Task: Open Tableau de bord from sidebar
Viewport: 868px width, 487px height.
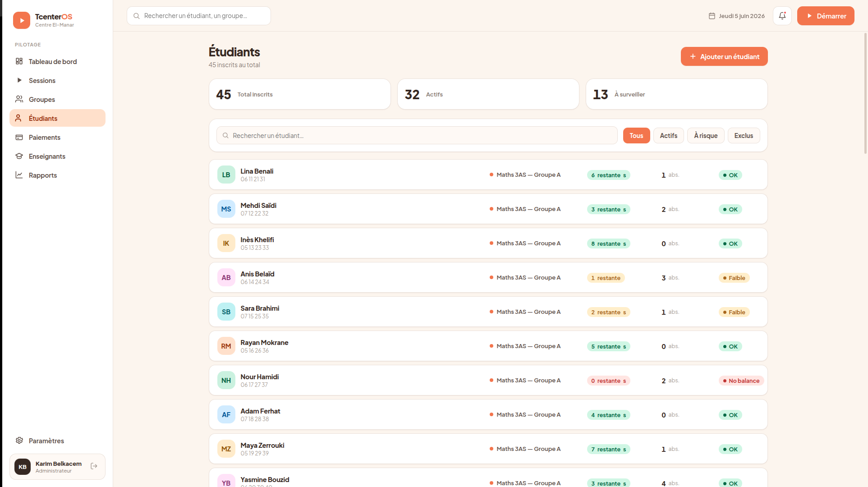Action: pos(57,61)
